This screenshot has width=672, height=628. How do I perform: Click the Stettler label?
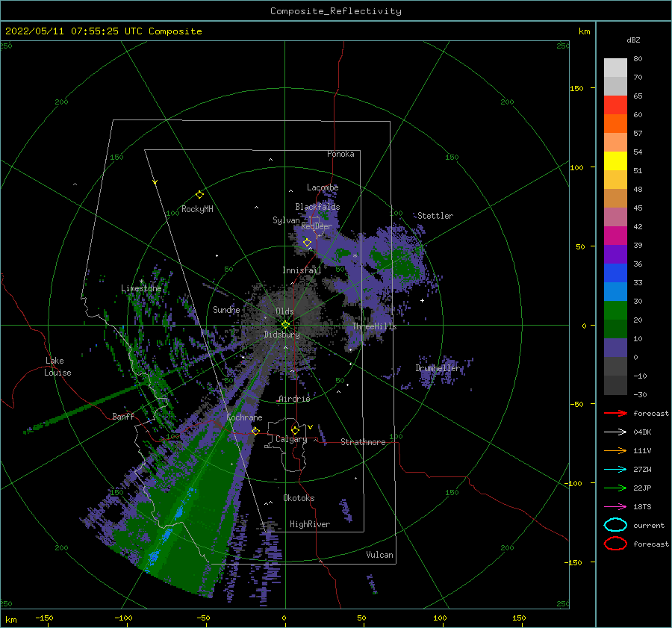click(435, 216)
